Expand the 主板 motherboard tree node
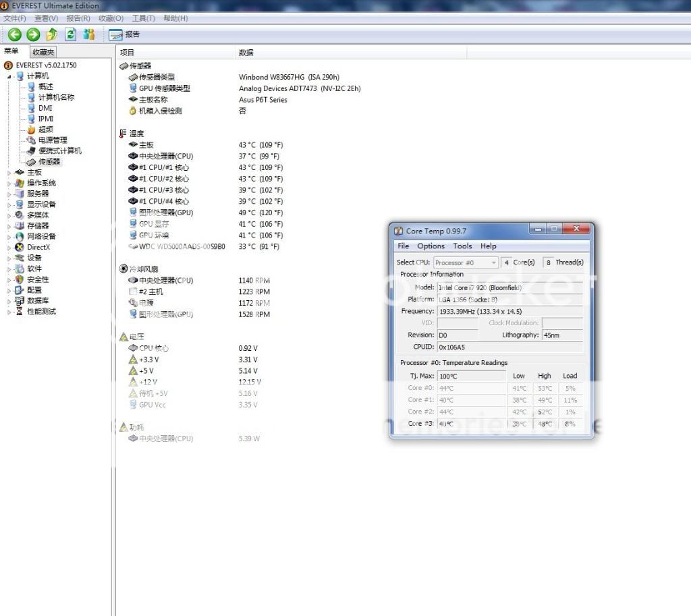This screenshot has width=691, height=616. coord(9,173)
